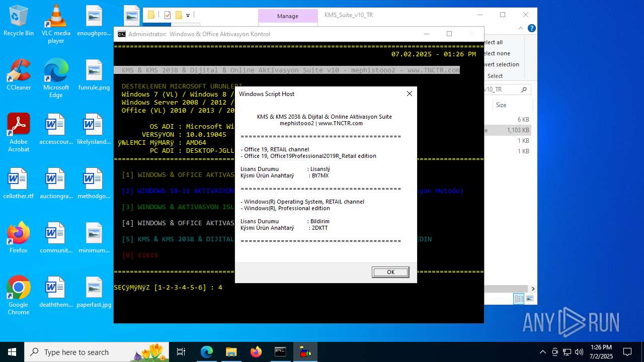Select the methodgo... Word document
Screen dimensions: 644x362
tap(94, 184)
